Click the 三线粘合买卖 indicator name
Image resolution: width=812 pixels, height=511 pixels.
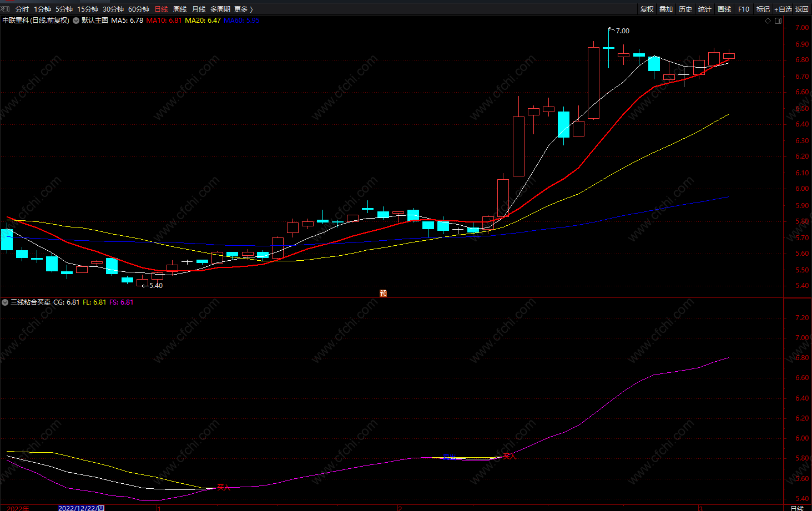[x=31, y=302]
